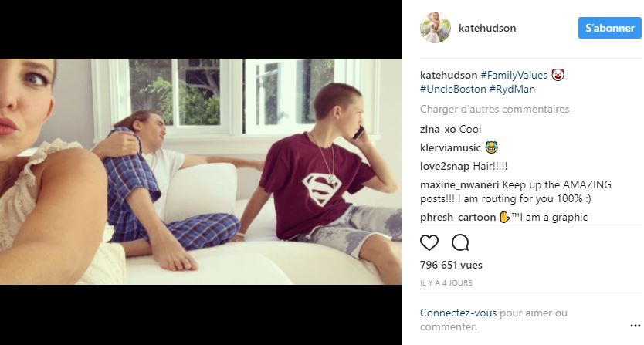
Task: Open the #UncleBoston hashtag link
Action: click(x=453, y=89)
